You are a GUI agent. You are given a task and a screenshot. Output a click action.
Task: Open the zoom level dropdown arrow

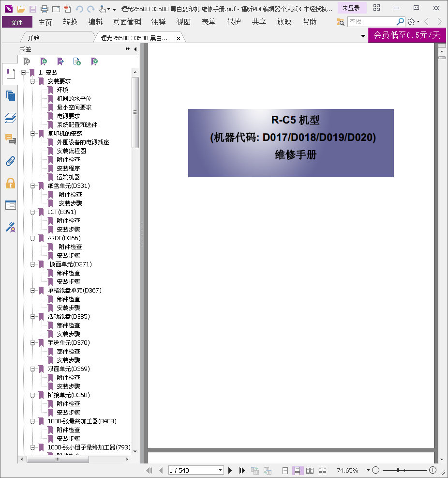368,470
